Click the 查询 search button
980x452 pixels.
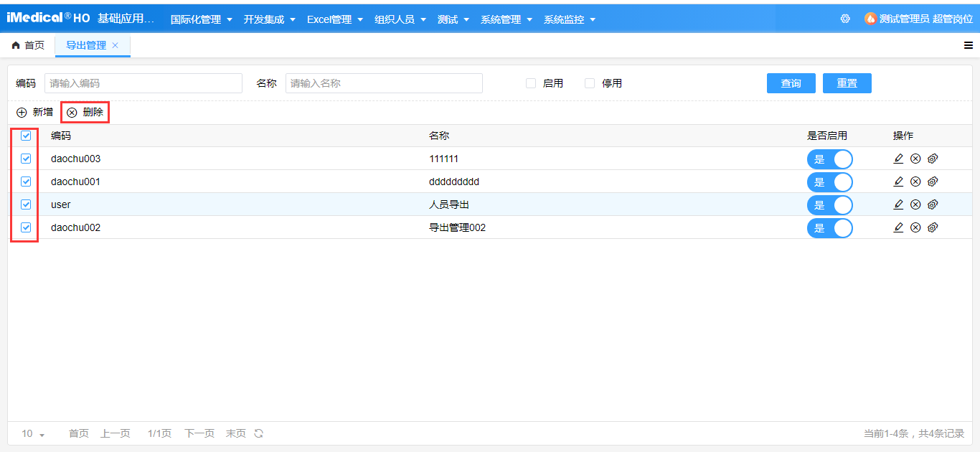coord(791,83)
